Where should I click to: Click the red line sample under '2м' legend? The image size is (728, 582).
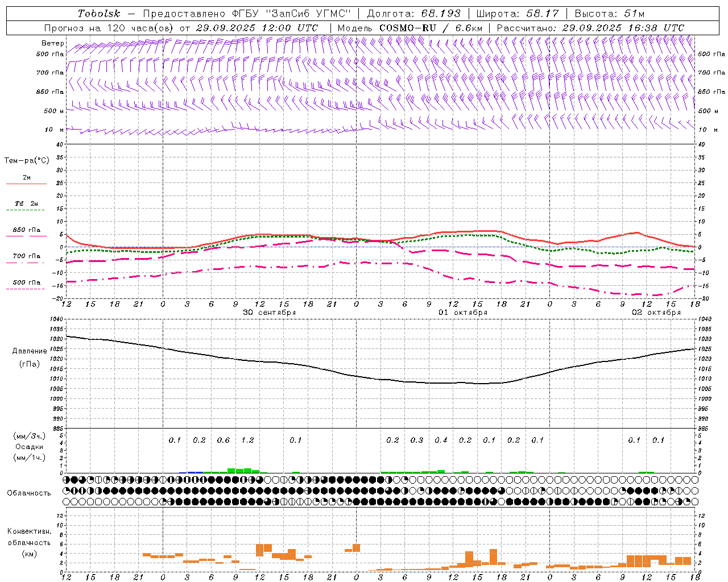pyautogui.click(x=26, y=184)
